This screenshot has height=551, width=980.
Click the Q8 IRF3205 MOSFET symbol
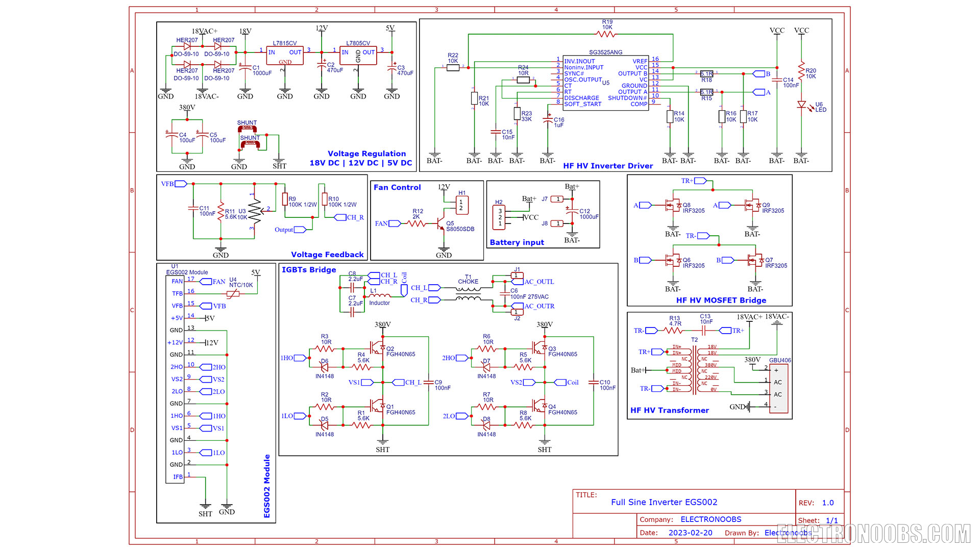[x=673, y=205]
